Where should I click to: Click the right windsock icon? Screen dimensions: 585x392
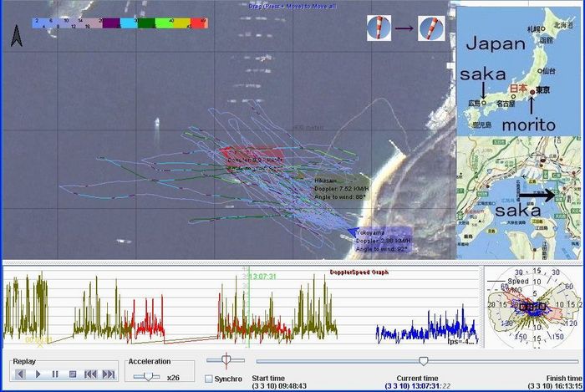click(431, 28)
